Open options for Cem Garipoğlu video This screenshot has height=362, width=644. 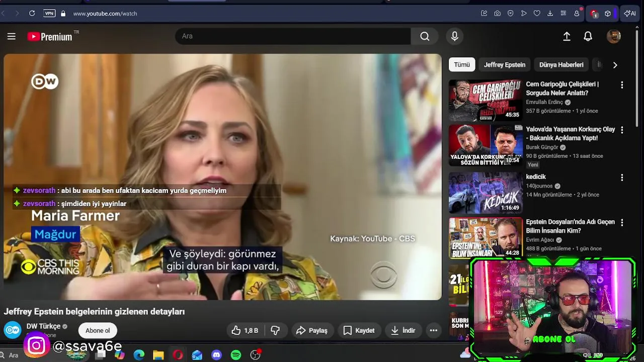pos(622,85)
